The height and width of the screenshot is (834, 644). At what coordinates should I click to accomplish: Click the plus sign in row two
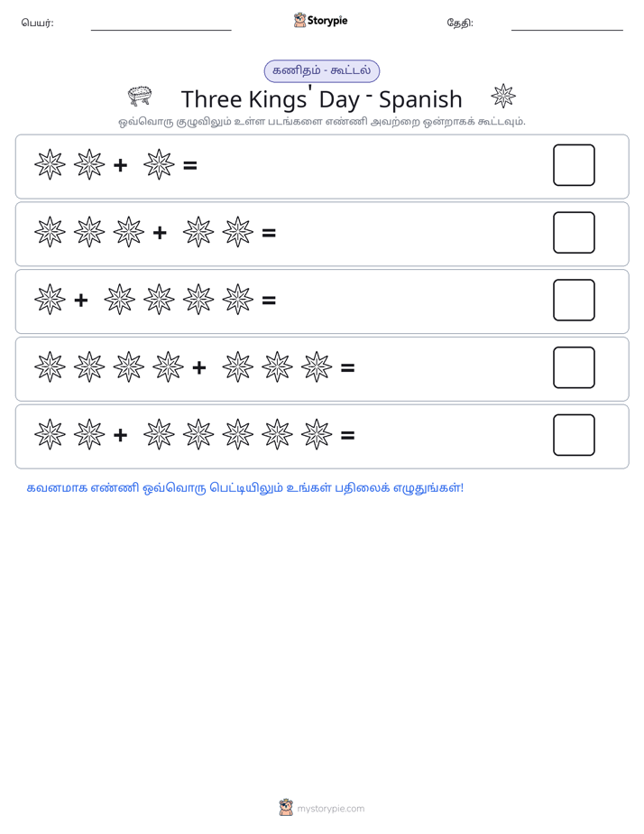160,233
